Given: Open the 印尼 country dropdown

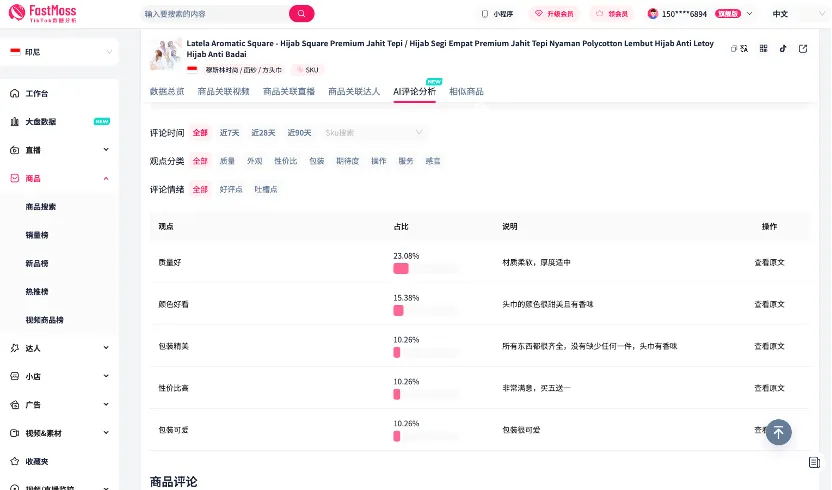Looking at the screenshot, I should coord(60,52).
